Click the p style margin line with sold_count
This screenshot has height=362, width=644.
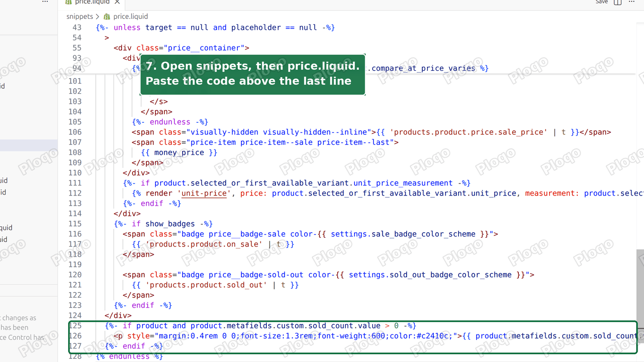tap(375, 336)
